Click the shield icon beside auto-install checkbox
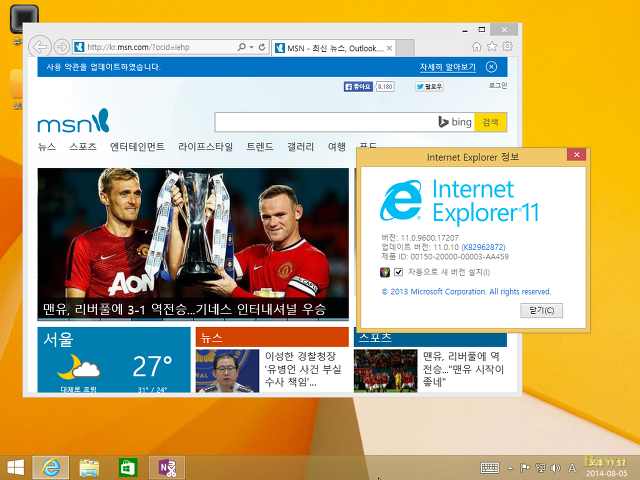 coord(384,272)
